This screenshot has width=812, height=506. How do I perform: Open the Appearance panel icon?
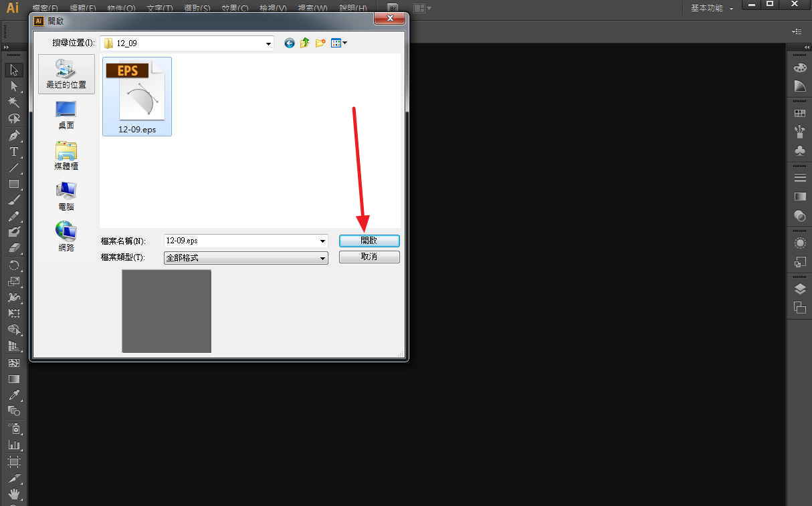(x=799, y=243)
